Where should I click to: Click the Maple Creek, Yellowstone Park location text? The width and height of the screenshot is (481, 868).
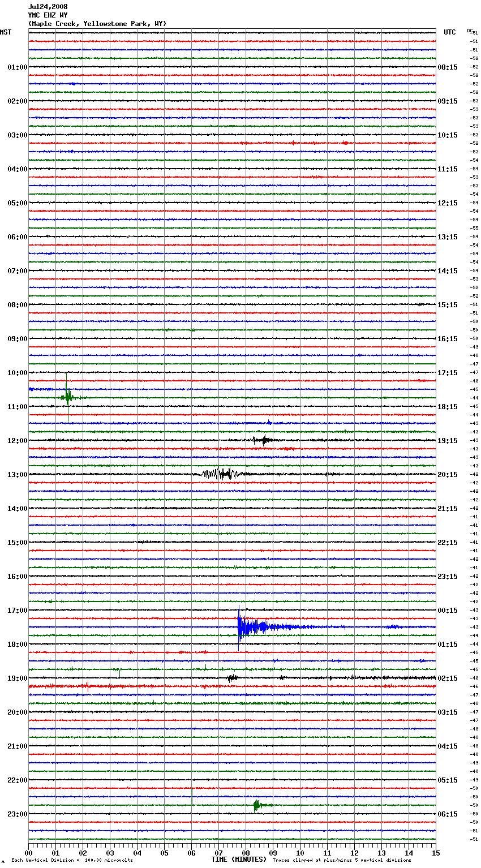point(97,24)
